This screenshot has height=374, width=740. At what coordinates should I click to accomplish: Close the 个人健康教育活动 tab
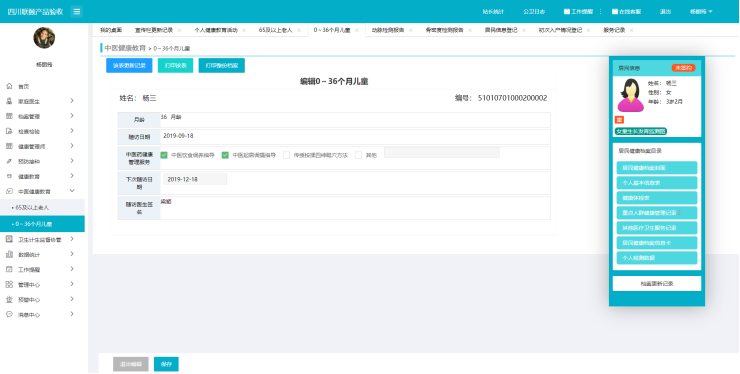[244, 30]
